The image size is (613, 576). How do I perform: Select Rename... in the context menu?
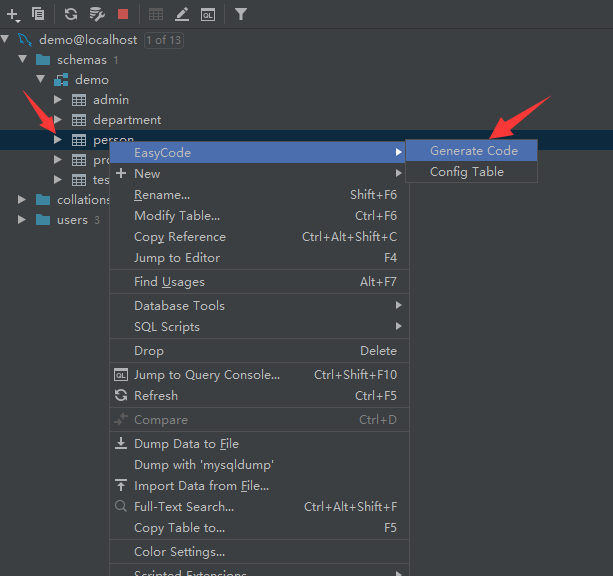pyautogui.click(x=259, y=195)
